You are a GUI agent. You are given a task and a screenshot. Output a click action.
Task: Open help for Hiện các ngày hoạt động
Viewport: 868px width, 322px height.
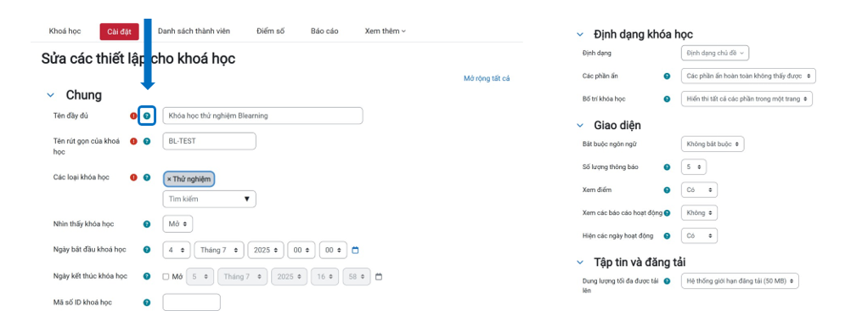(x=667, y=236)
